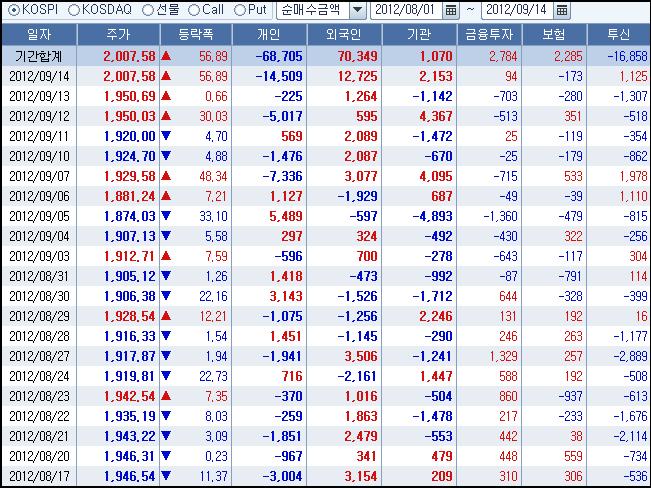Open calendar for start date 2012/08/01
651x488 pixels.
tap(450, 10)
